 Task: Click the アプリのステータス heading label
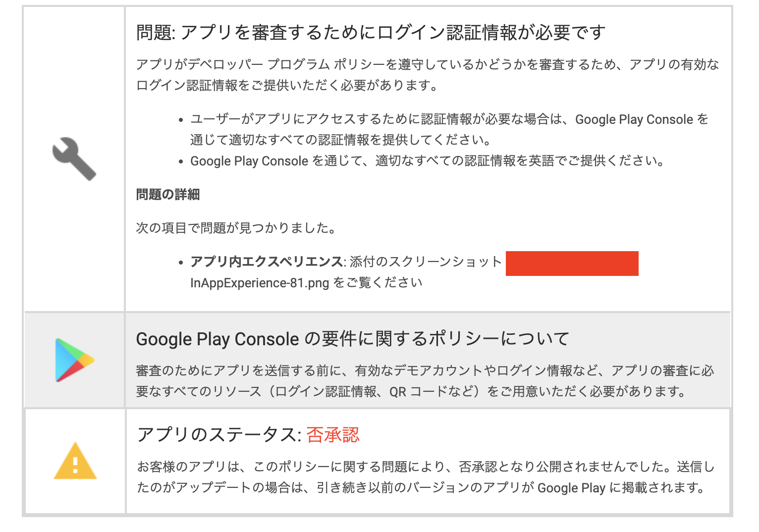click(x=219, y=435)
